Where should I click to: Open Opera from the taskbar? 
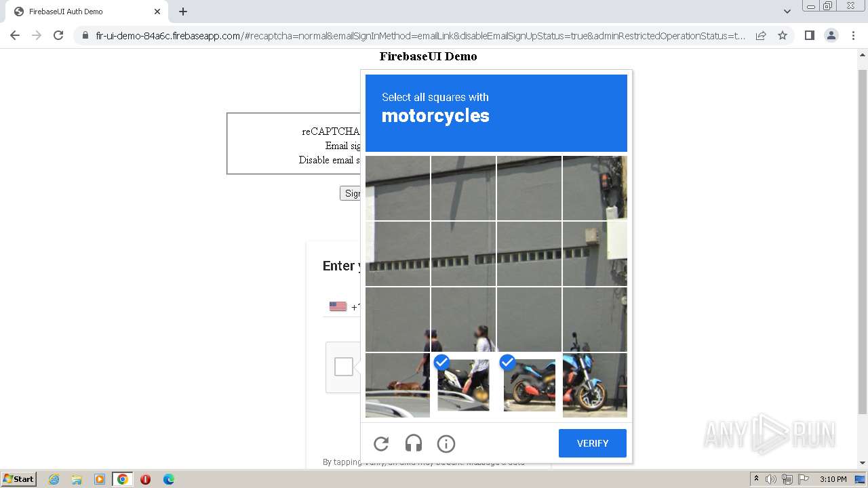pos(145,479)
